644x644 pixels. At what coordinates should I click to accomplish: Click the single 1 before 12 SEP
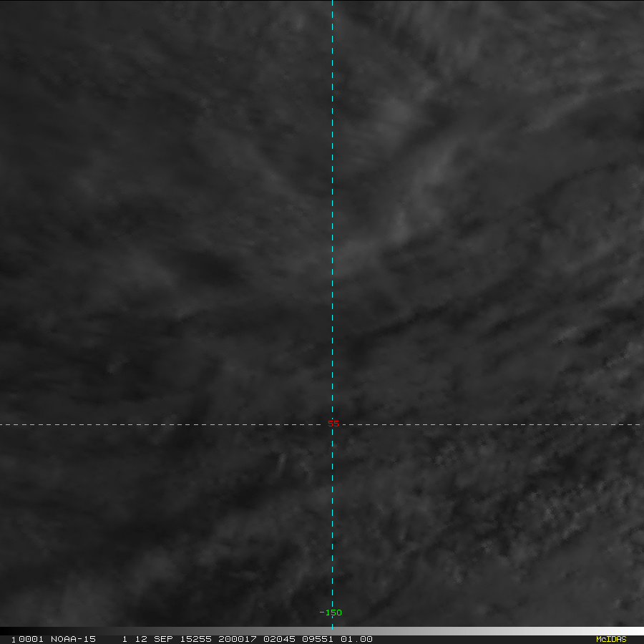point(125,639)
